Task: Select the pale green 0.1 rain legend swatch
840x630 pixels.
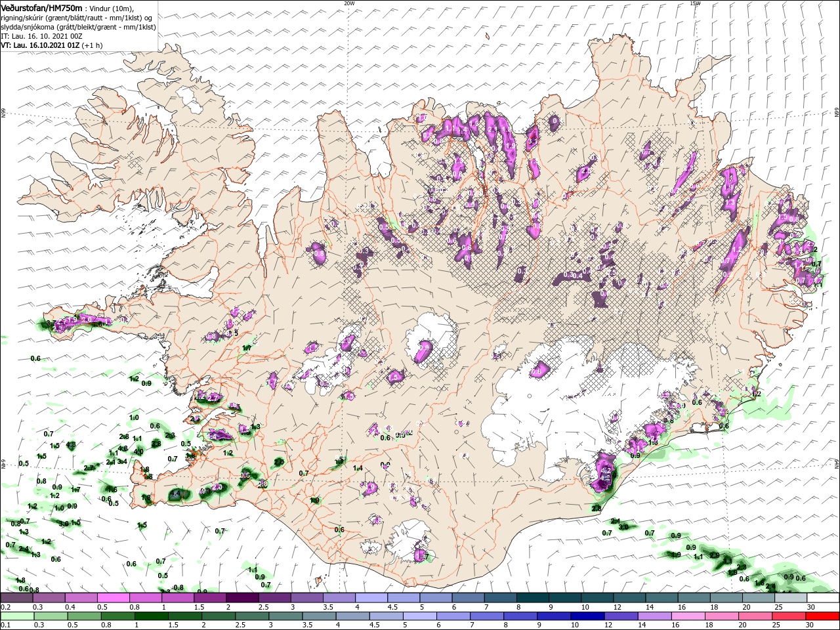Action: [x=17, y=616]
